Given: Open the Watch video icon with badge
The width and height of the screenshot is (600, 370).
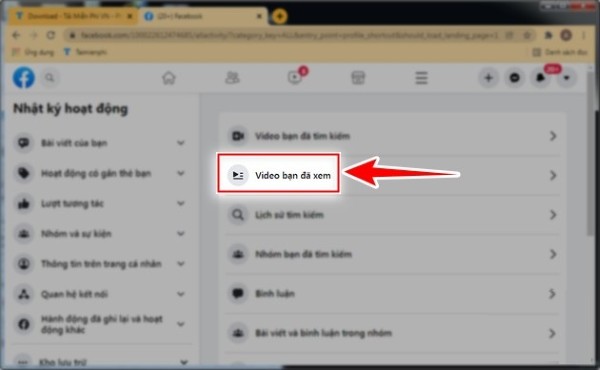Looking at the screenshot, I should coord(295,78).
